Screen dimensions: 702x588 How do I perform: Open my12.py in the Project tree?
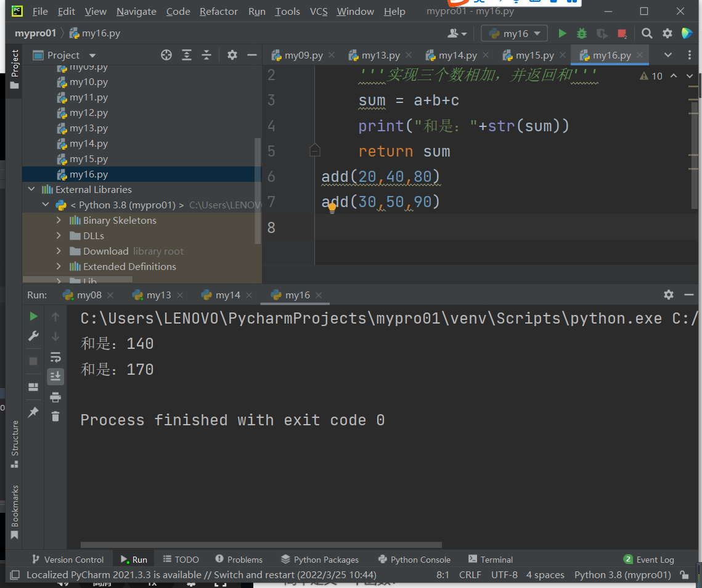pos(89,113)
